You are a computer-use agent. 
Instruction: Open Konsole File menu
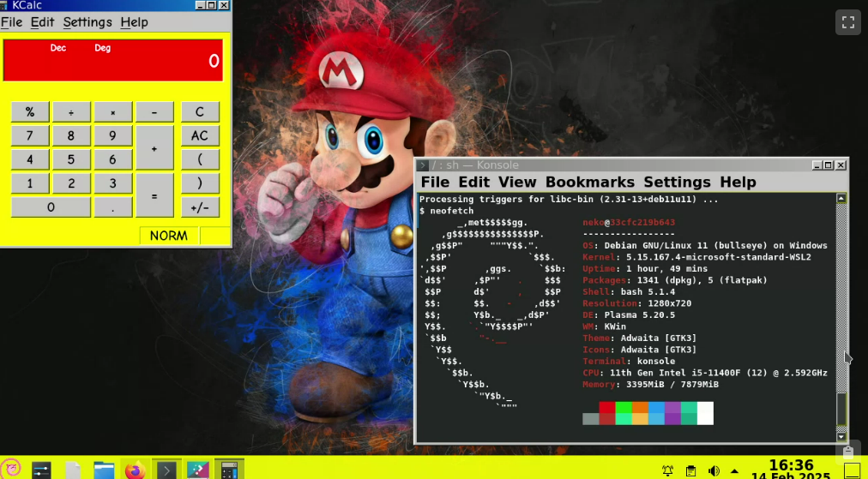(435, 182)
